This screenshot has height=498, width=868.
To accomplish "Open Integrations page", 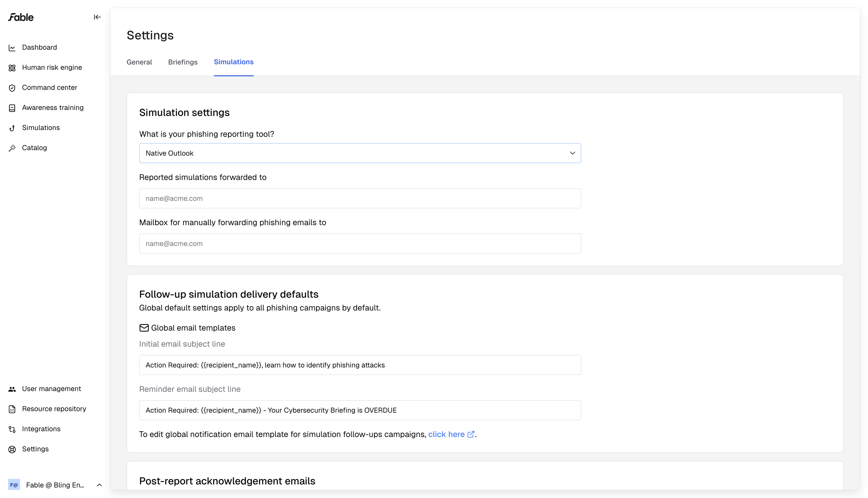I will 41,429.
